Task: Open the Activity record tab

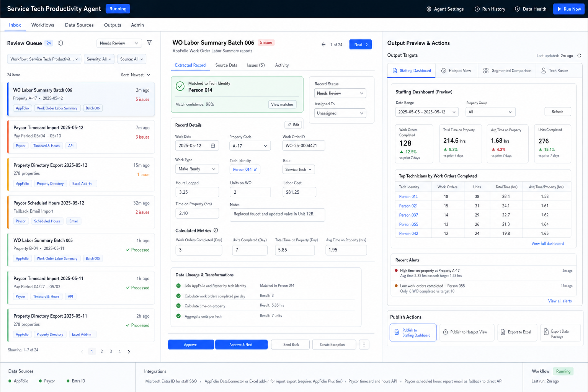Action: (282, 65)
